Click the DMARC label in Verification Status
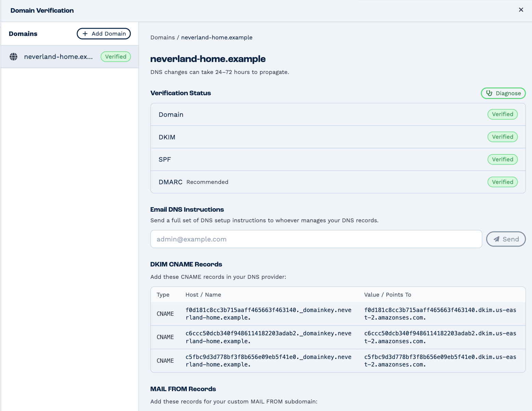Viewport: 532px width, 411px height. click(x=170, y=182)
